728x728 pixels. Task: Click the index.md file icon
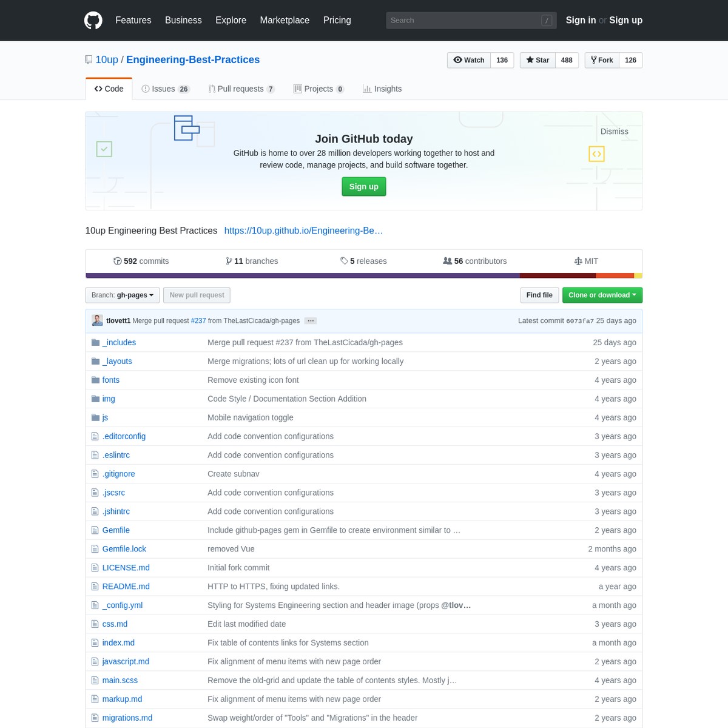[95, 643]
